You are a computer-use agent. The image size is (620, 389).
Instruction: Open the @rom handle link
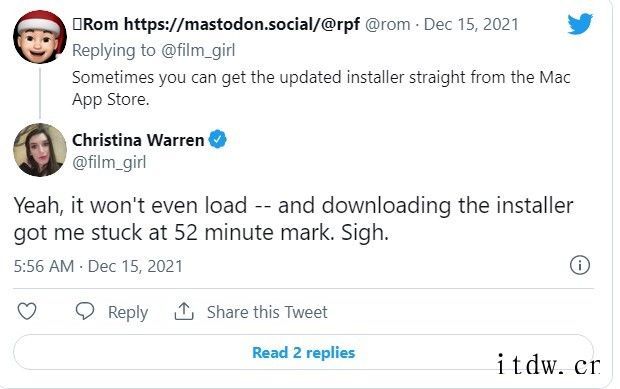point(388,25)
